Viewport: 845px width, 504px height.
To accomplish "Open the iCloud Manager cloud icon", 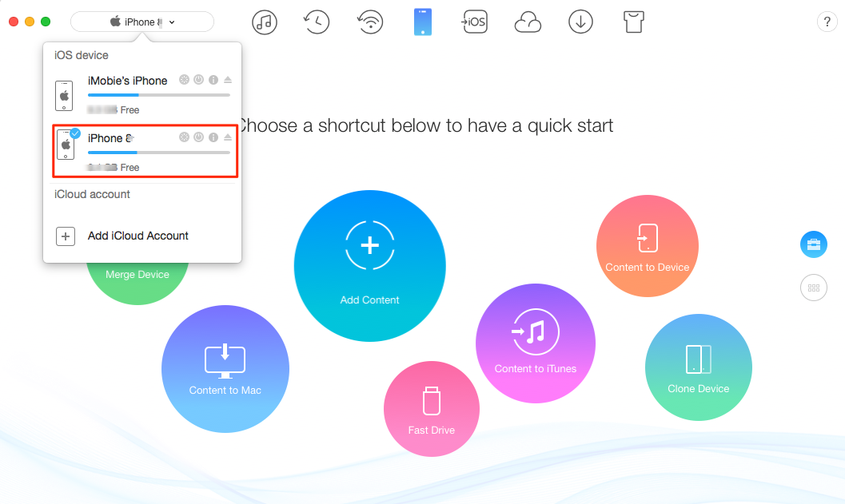I will pyautogui.click(x=528, y=22).
